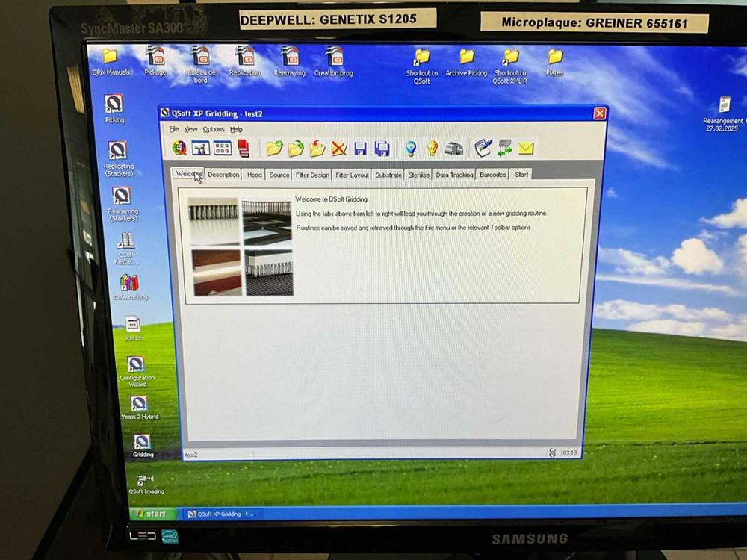The width and height of the screenshot is (747, 560).
Task: Click the folder with red X toolbar icon
Action: 338,149
